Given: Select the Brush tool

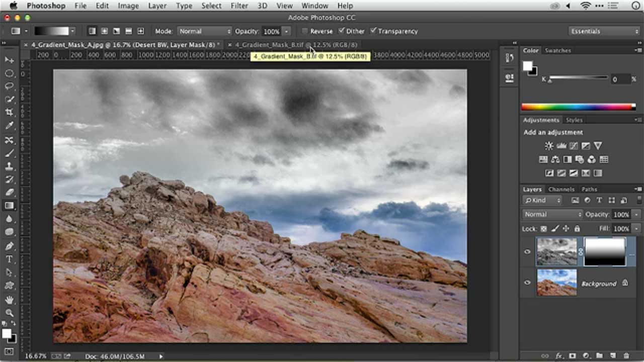Looking at the screenshot, I should (x=9, y=153).
